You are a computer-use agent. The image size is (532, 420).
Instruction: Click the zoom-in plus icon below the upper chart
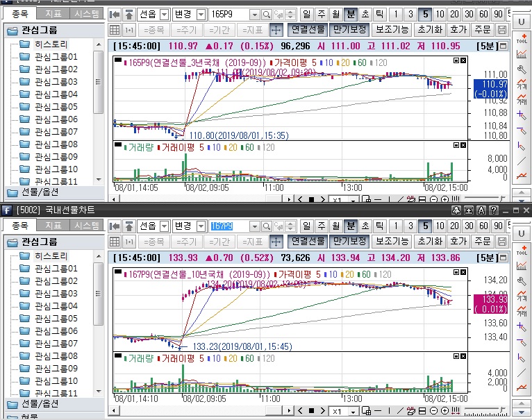(x=445, y=199)
